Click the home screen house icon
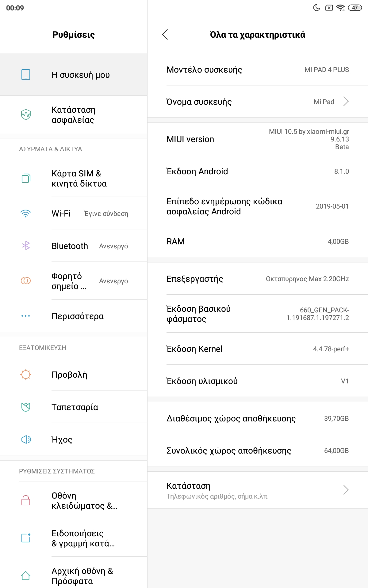 (26, 576)
